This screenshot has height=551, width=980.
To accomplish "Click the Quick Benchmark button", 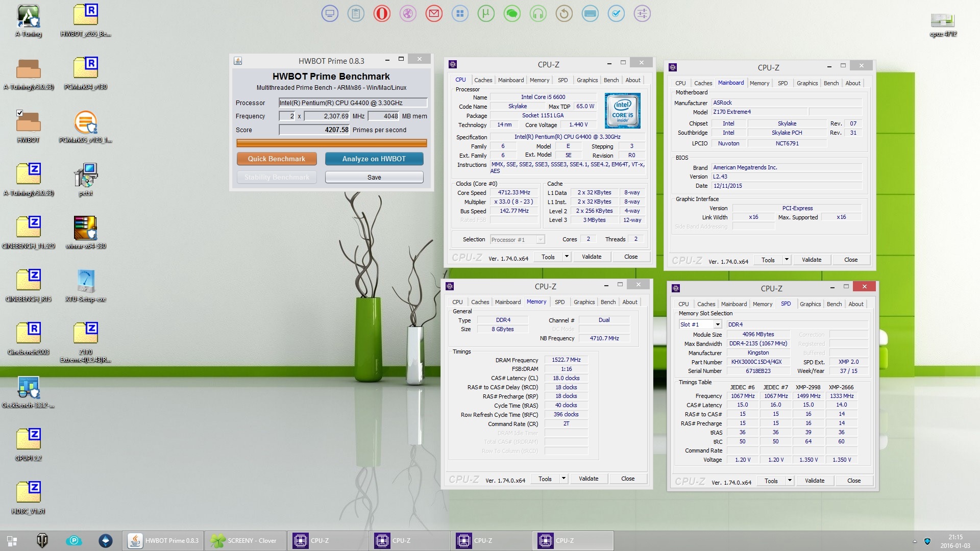I will (277, 159).
